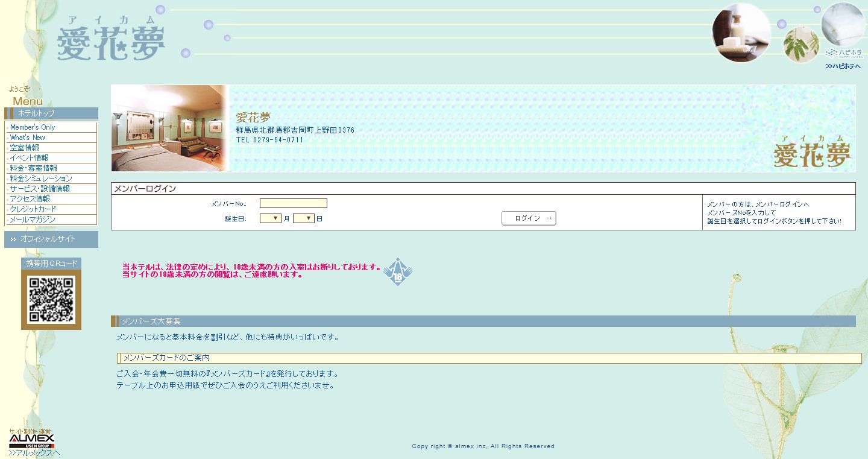Click the ハピホテ logo icon
Viewport: 868px width, 459px height.
844,52
